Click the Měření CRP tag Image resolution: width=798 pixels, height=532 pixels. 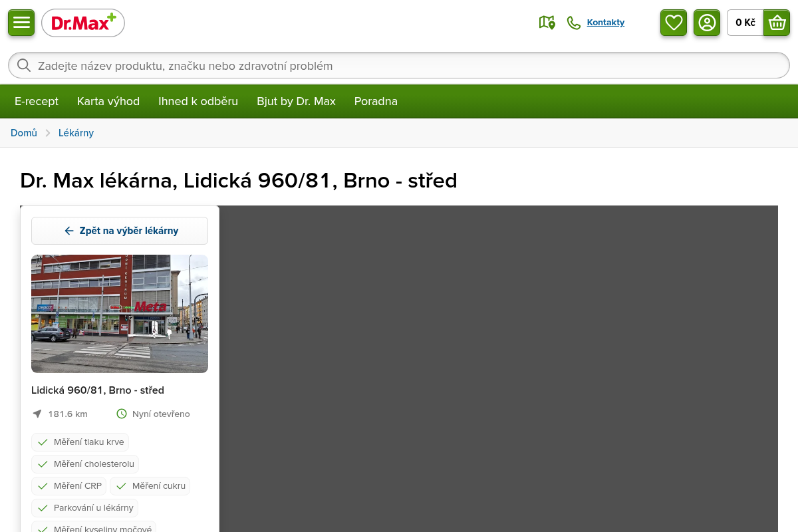pyautogui.click(x=68, y=486)
